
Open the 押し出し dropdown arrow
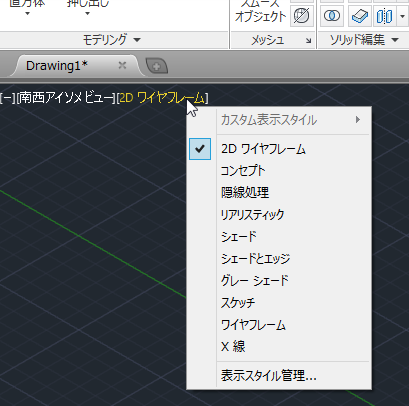pos(87,14)
